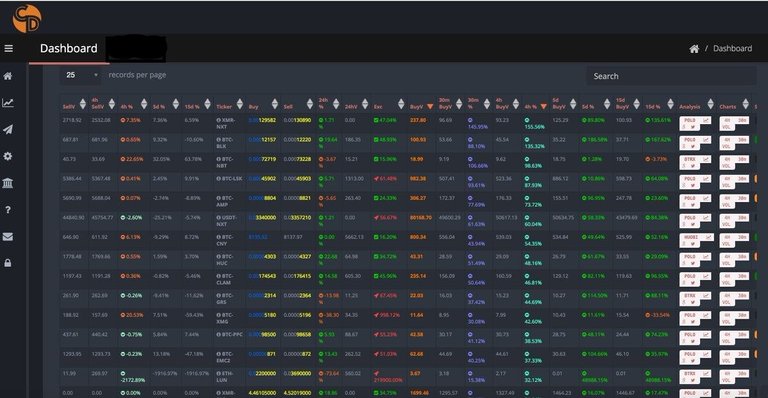
Task: Click the paper plane icon in the sidebar
Action: coord(8,129)
